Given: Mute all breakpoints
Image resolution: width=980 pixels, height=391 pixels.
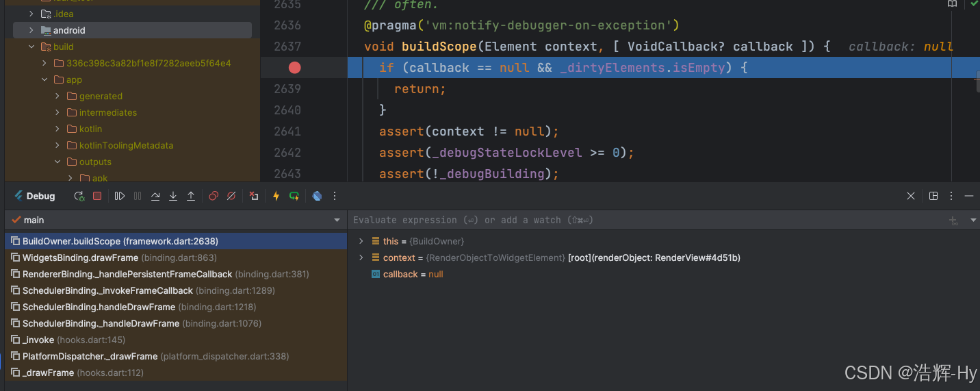Looking at the screenshot, I should coord(231,196).
